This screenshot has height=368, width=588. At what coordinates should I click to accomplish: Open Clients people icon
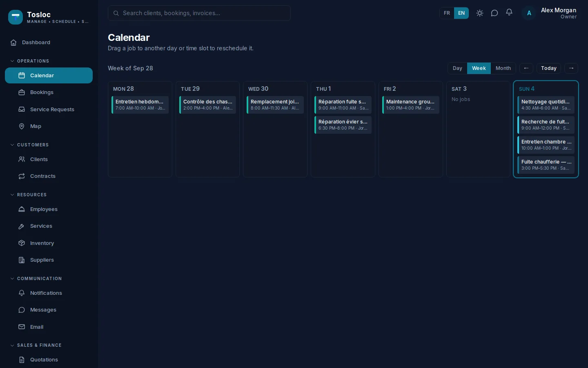pyautogui.click(x=22, y=159)
